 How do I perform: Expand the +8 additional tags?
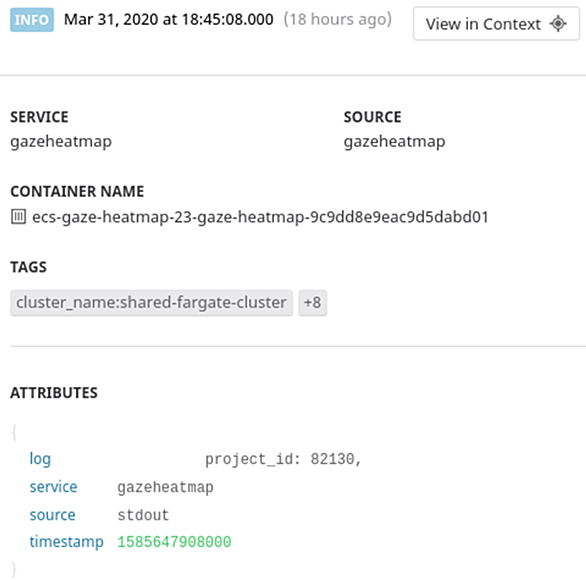click(x=312, y=303)
